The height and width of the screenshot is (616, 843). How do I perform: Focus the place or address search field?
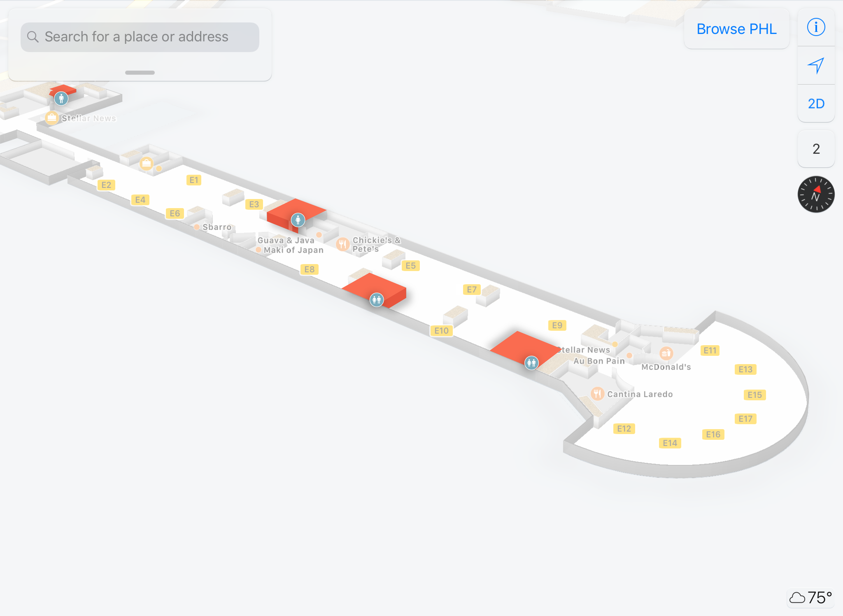pyautogui.click(x=140, y=37)
